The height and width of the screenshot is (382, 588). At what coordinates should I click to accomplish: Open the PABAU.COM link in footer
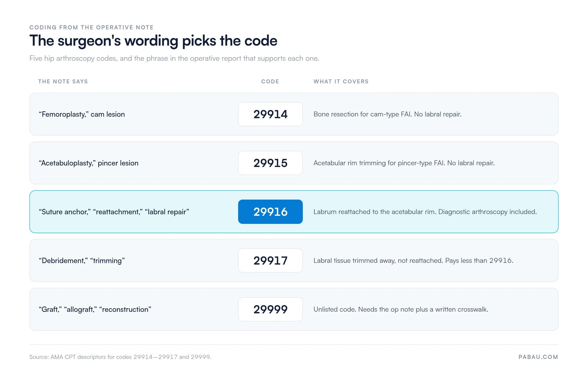click(538, 357)
